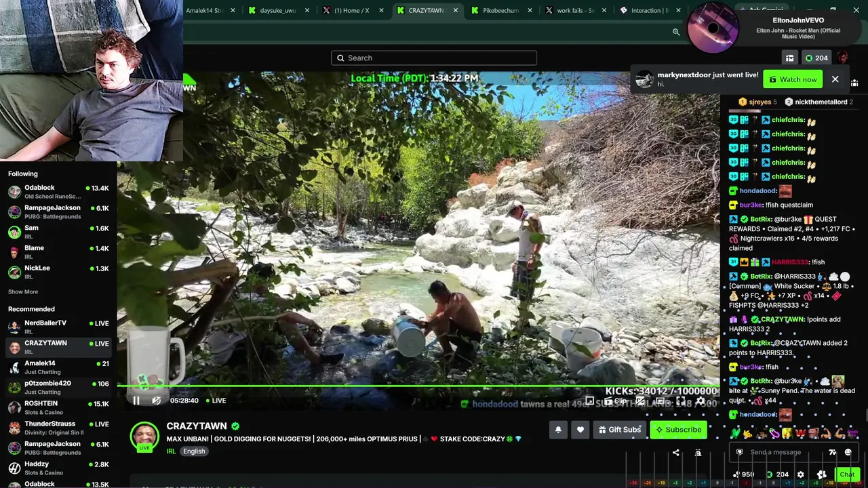Open p0tzombie420 recommended channel
Viewport: 868px width, 488px height.
point(58,387)
